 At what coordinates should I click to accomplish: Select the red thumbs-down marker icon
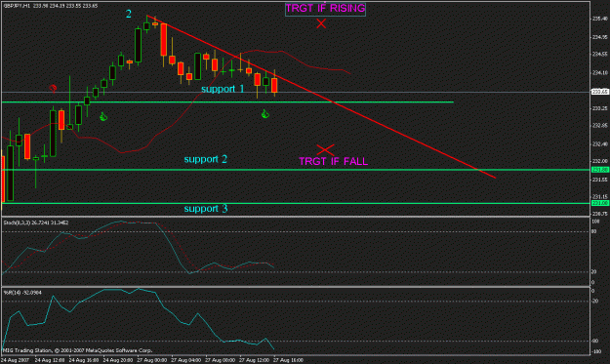(x=53, y=88)
